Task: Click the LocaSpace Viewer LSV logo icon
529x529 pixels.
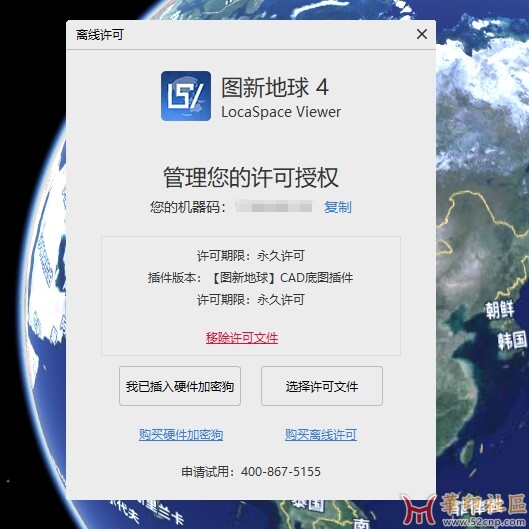Action: (x=186, y=96)
